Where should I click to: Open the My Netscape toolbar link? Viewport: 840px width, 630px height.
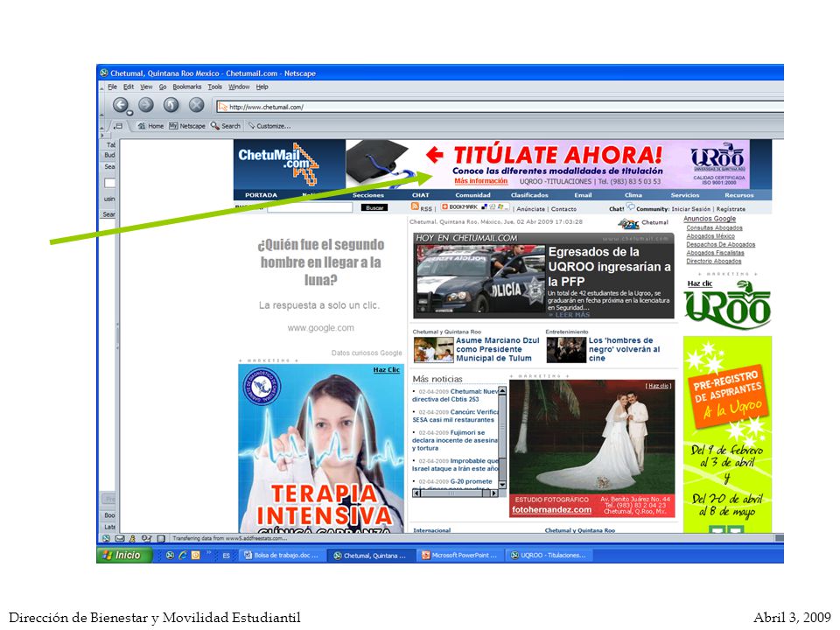[x=187, y=126]
